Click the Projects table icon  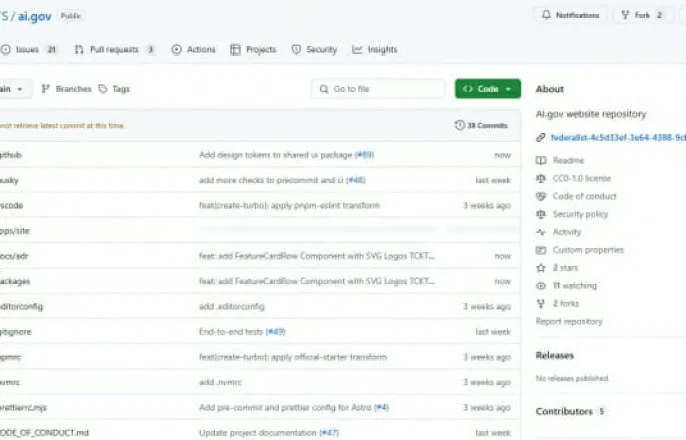click(x=235, y=49)
